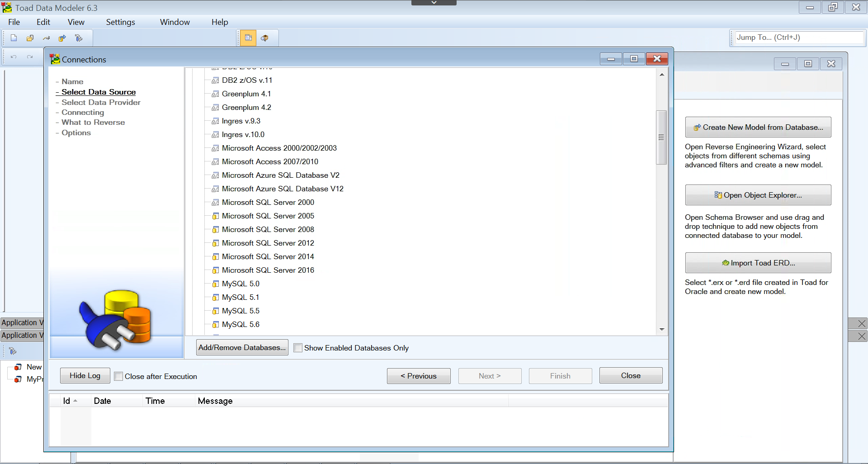Click the What to Reverse wizard step
The image size is (868, 464).
pos(93,123)
